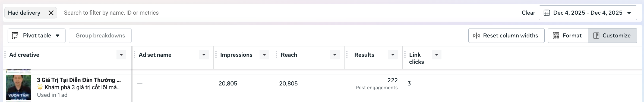Click the Group breakdowns button
644x102 pixels.
[100, 36]
